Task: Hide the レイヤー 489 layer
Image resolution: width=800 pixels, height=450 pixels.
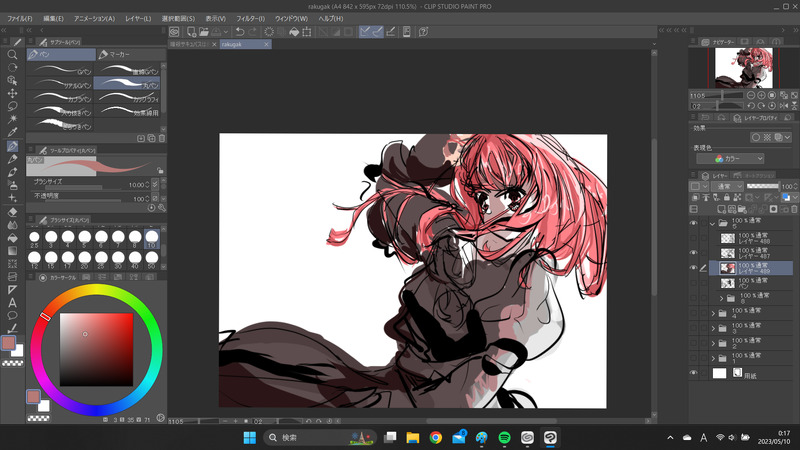Action: pos(693,268)
